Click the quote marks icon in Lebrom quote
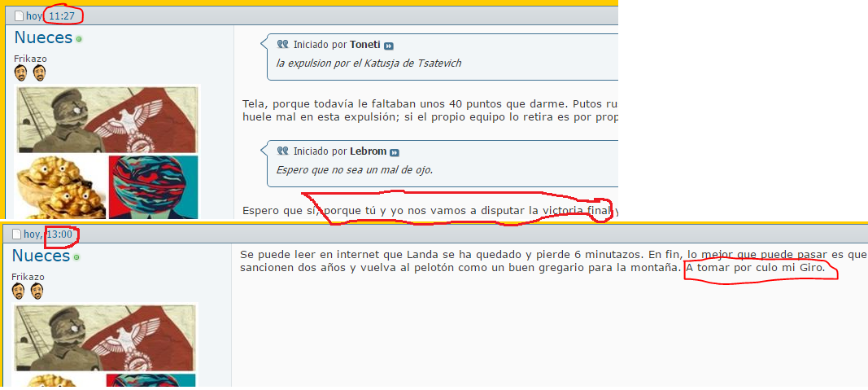868x390 pixels. point(283,151)
